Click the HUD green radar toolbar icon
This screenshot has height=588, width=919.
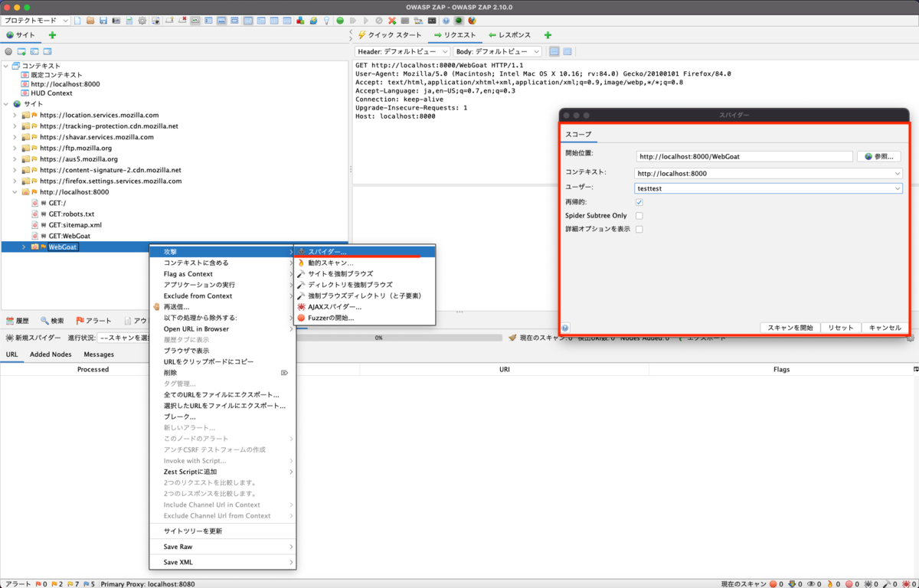click(459, 21)
